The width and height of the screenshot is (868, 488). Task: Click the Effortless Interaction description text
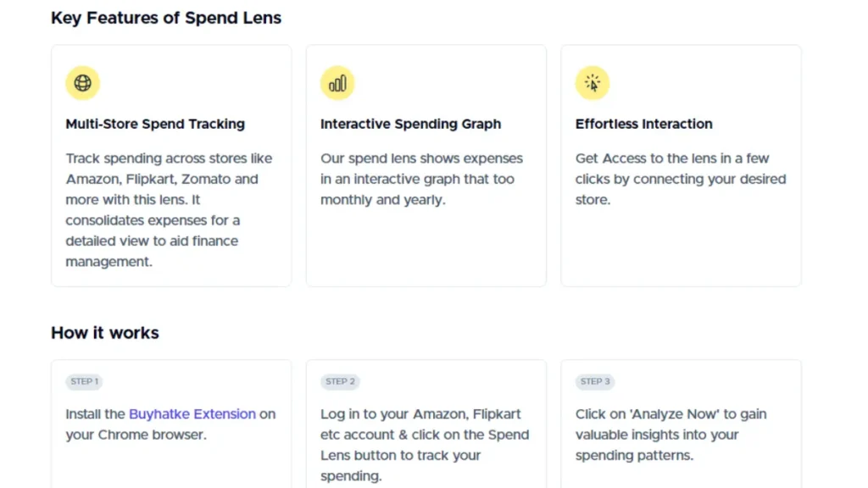680,179
